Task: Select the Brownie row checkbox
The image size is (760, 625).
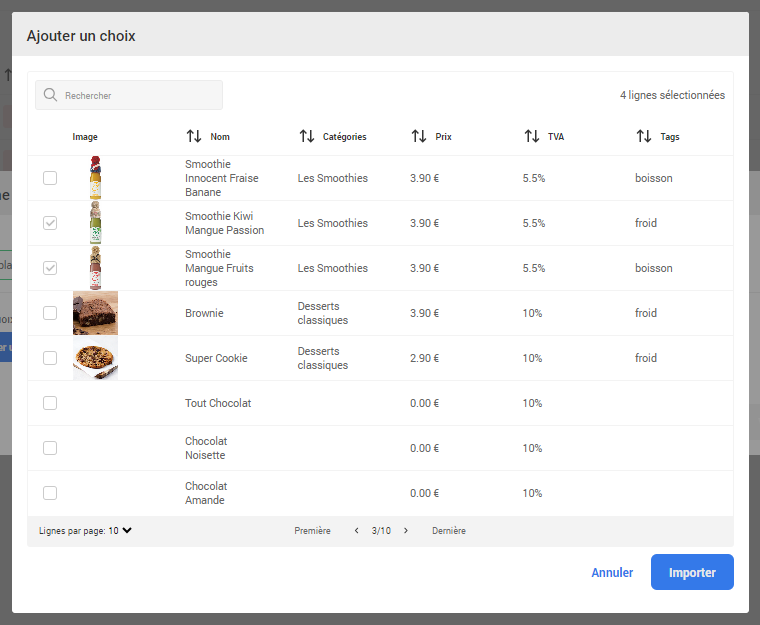Action: click(50, 313)
